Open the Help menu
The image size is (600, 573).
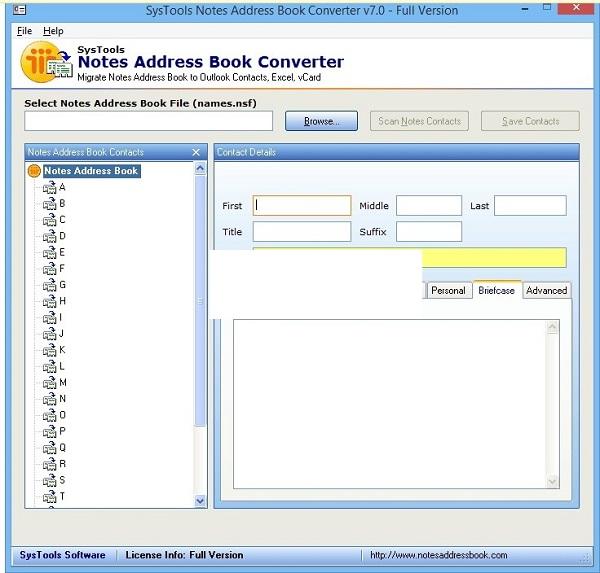(53, 31)
